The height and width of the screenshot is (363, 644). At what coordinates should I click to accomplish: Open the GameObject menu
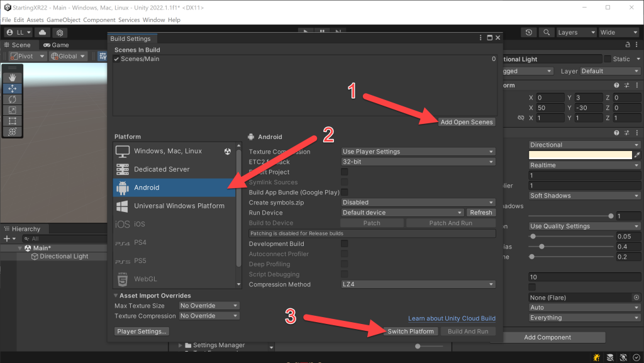click(64, 20)
